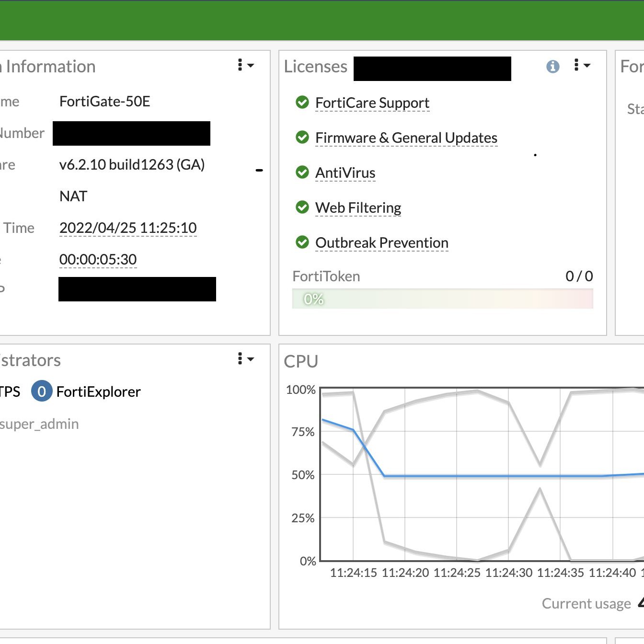Click the Web Filtering green check icon
The image size is (644, 644).
pos(302,207)
